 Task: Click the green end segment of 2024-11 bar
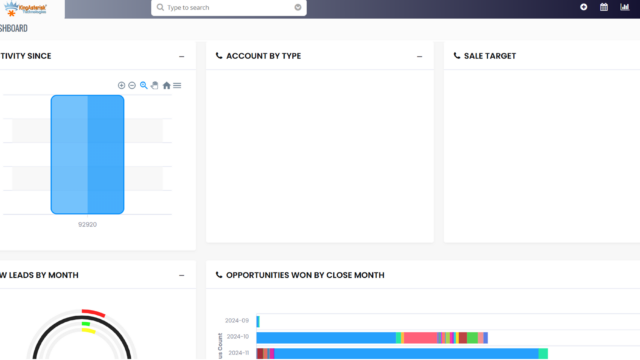coord(543,353)
